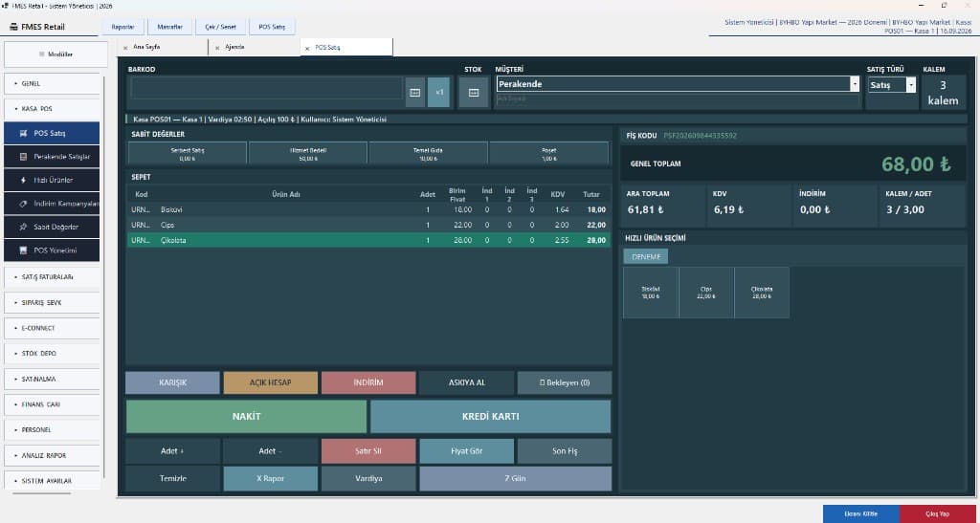The image size is (980, 523).
Task: Click the Z Gün button
Action: pos(516,479)
